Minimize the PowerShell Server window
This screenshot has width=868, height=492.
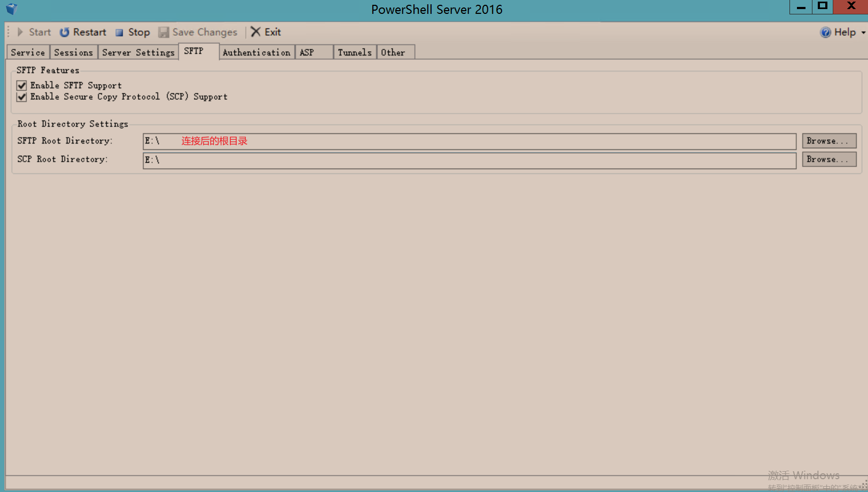801,7
